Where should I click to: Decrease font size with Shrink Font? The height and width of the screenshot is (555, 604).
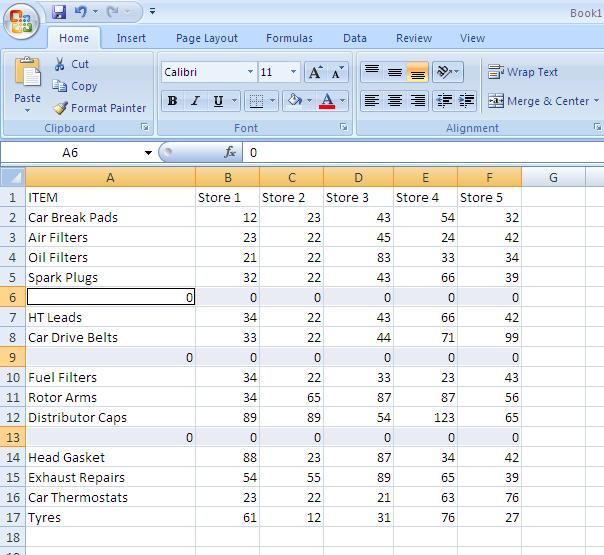337,72
